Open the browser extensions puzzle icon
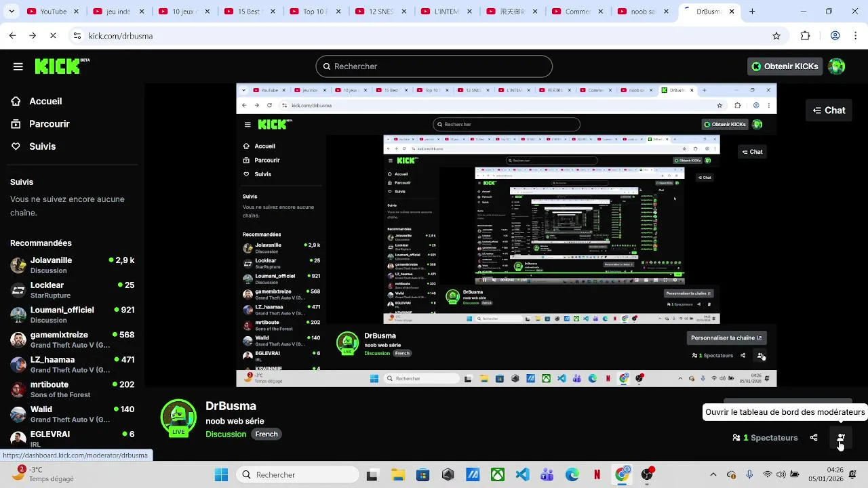Viewport: 868px width, 488px height. click(x=806, y=36)
